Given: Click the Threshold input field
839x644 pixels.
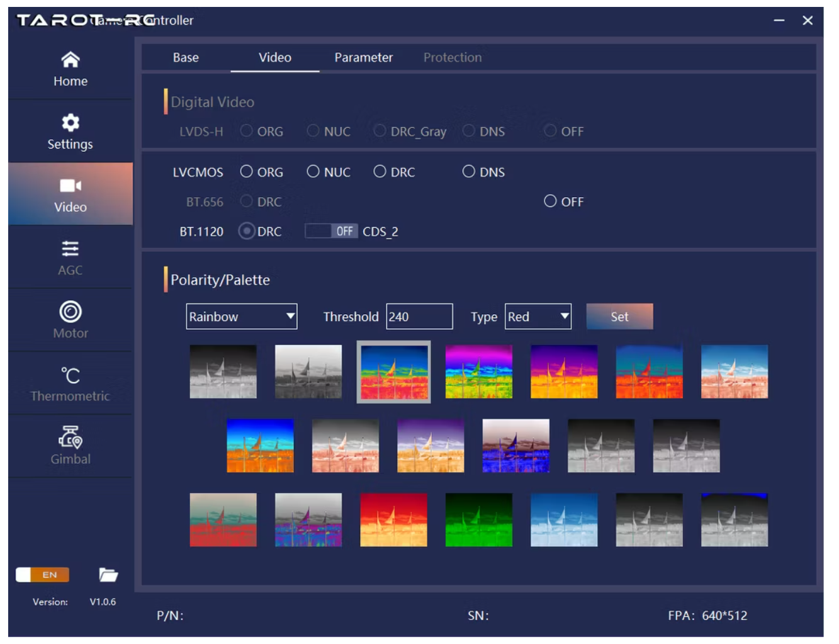Looking at the screenshot, I should tap(419, 317).
